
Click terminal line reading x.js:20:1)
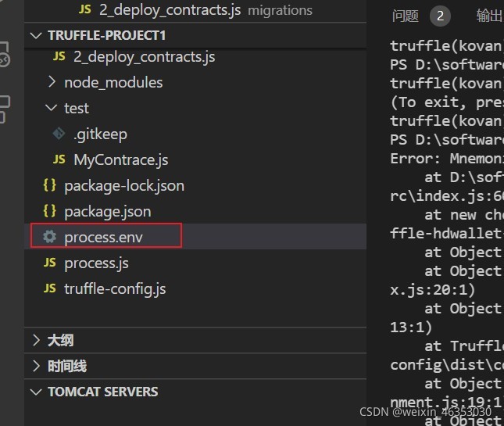[x=432, y=290]
